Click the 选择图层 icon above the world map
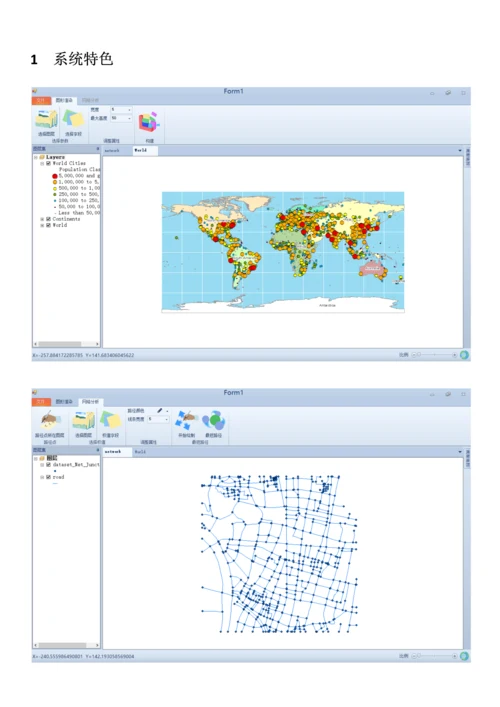 (46, 119)
